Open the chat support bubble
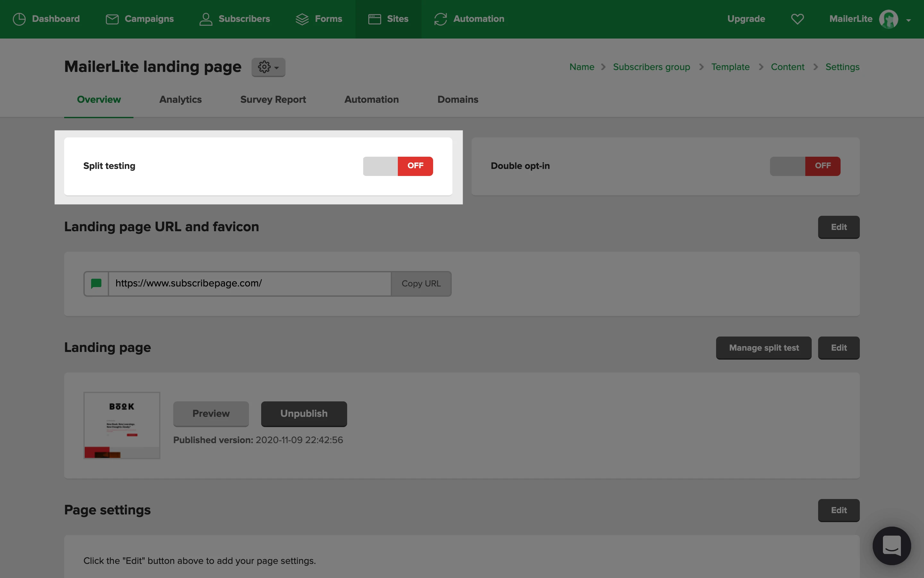The image size is (924, 578). click(892, 546)
